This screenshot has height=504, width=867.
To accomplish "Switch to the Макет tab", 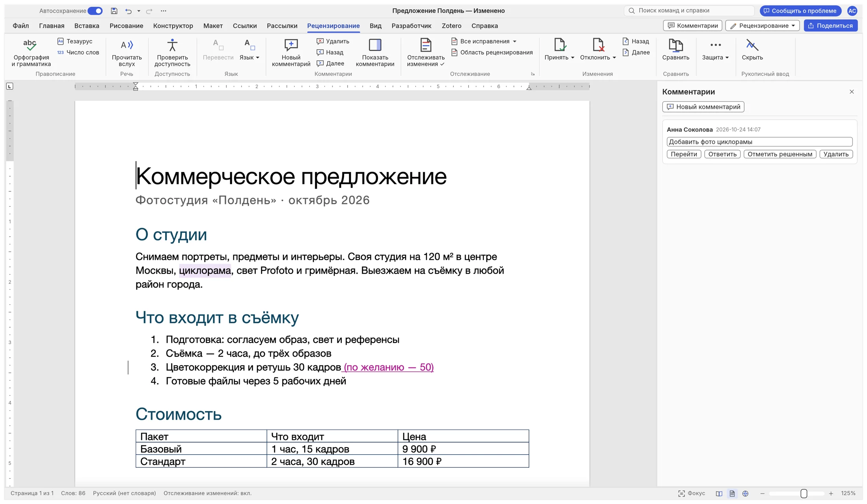I will point(213,26).
